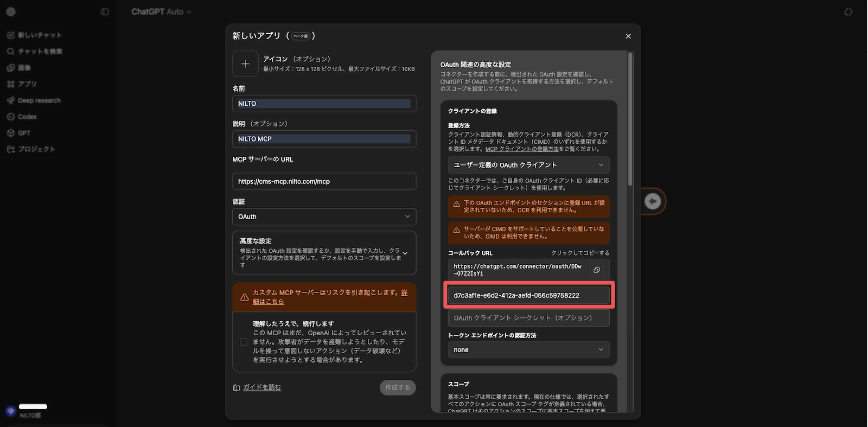Click the OAuth クライアント シークレット input field
Image resolution: width=868 pixels, height=427 pixels.
click(x=528, y=318)
